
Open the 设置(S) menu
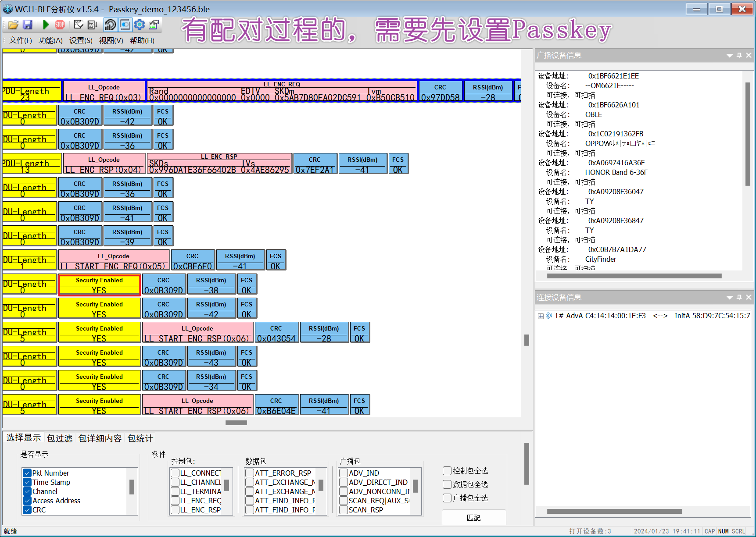(x=81, y=40)
